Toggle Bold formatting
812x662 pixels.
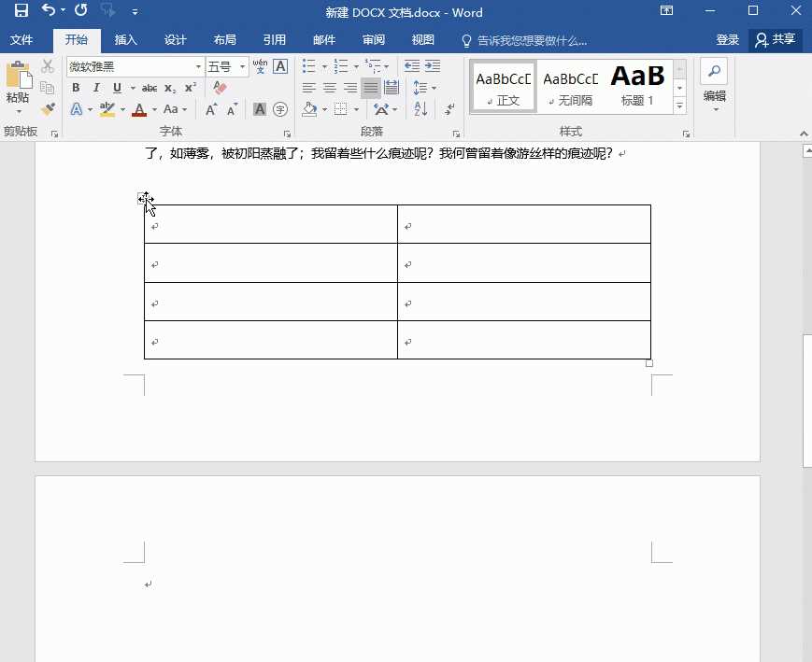[x=76, y=88]
